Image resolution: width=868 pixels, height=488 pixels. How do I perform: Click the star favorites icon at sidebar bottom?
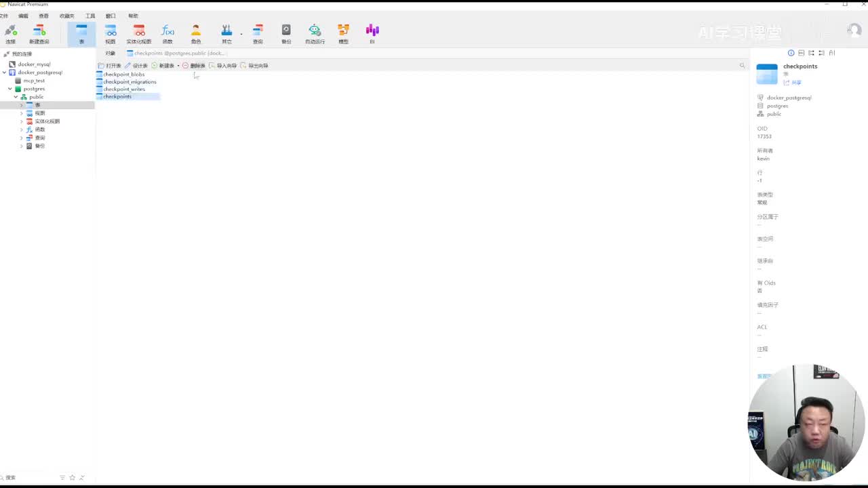[x=73, y=478]
